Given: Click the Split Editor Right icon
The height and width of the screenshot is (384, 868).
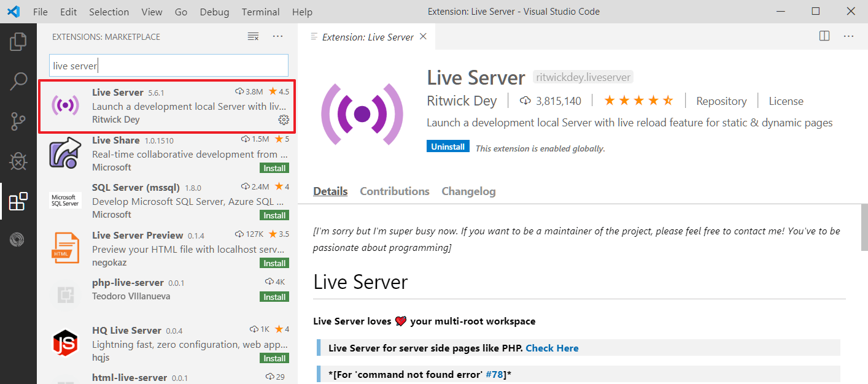Looking at the screenshot, I should [824, 36].
